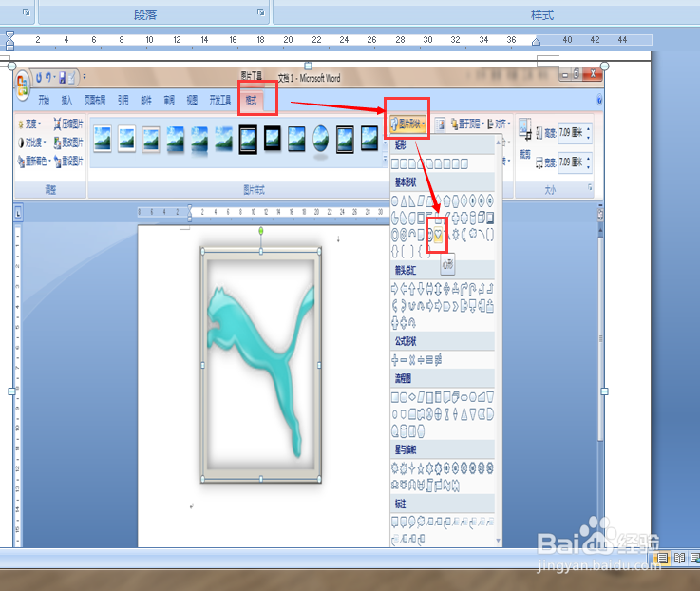Open the 重新着色 recolor dropdown
The height and width of the screenshot is (591, 700).
34,162
